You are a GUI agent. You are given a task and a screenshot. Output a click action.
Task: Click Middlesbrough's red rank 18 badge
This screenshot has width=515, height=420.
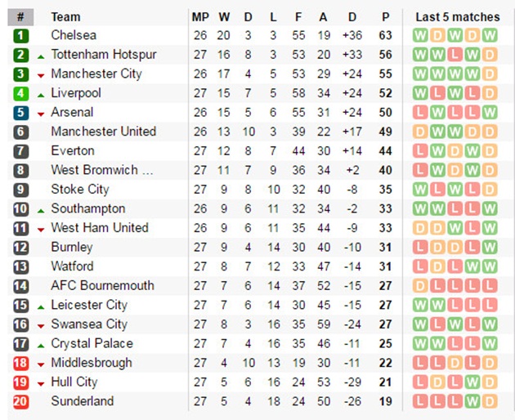tap(20, 363)
